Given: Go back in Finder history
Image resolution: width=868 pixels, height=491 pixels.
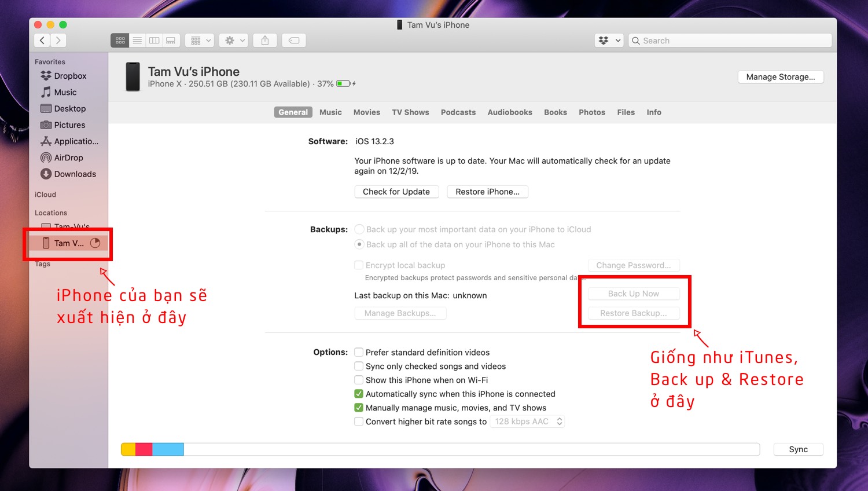Looking at the screenshot, I should 42,41.
